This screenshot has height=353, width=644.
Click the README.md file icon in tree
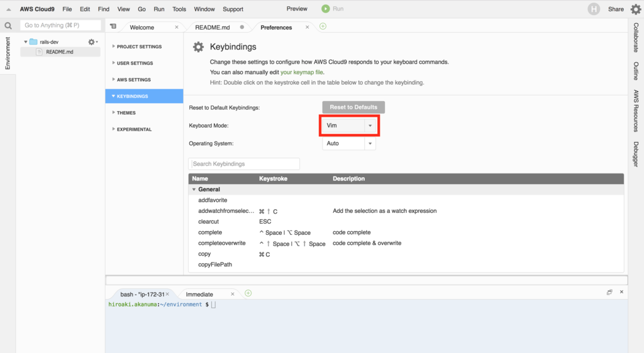coord(40,52)
